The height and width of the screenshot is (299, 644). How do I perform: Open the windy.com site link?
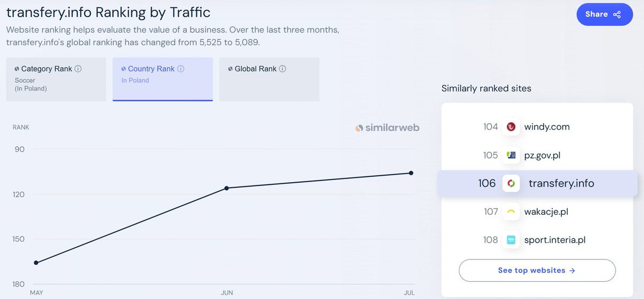coord(547,127)
